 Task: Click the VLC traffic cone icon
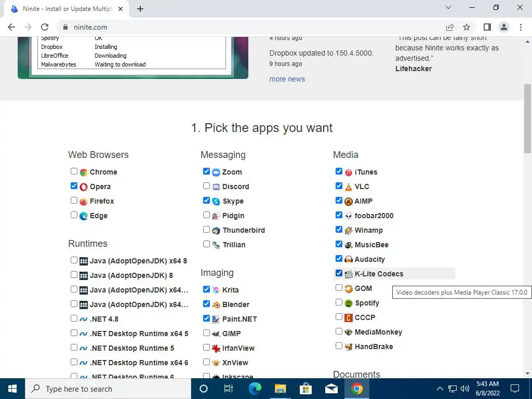(x=349, y=187)
